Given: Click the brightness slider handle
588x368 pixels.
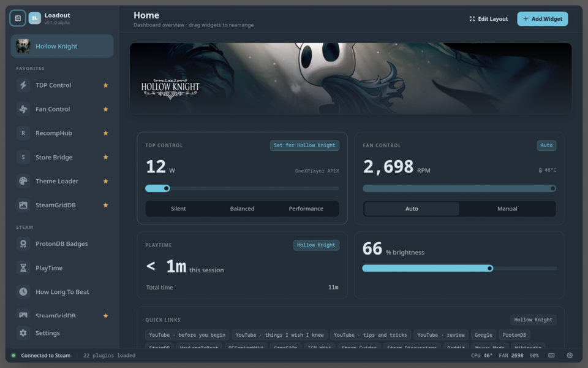Looking at the screenshot, I should (x=490, y=268).
